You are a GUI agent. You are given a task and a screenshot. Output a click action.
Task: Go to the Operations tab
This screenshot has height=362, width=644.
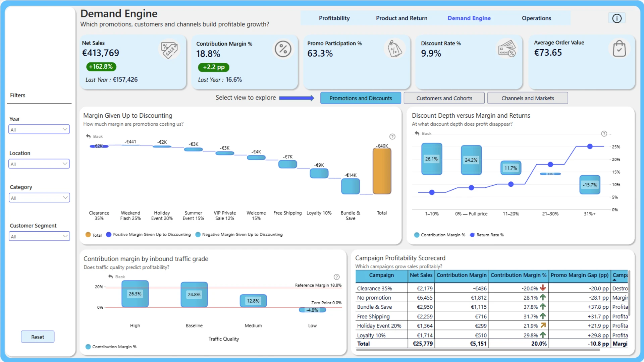[x=536, y=18]
